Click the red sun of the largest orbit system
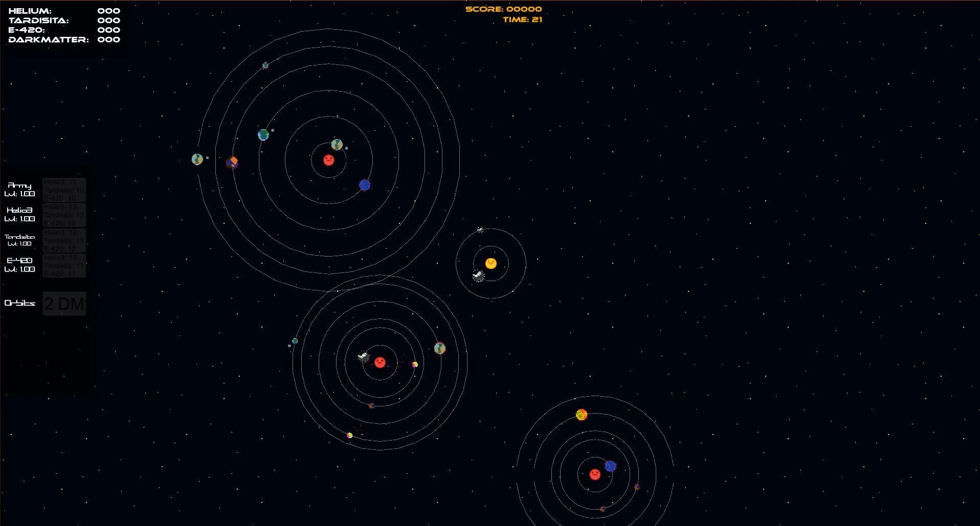 point(329,160)
